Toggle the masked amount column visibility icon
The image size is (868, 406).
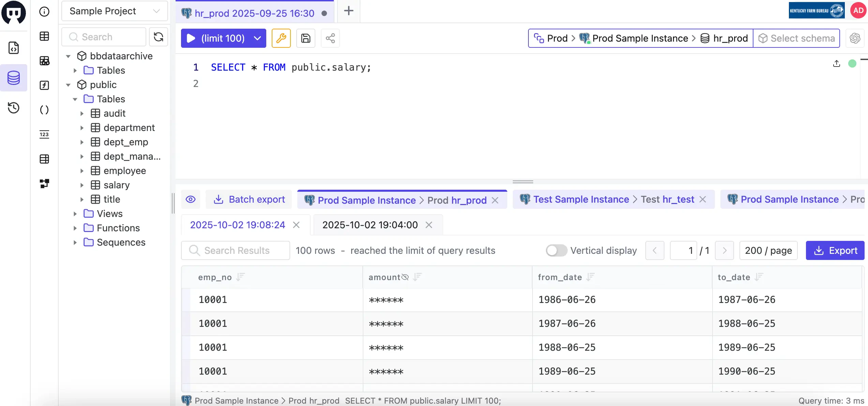405,277
